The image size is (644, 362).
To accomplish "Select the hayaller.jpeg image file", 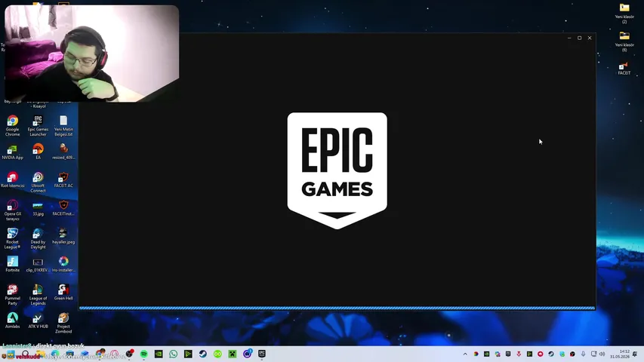I will pos(63,236).
